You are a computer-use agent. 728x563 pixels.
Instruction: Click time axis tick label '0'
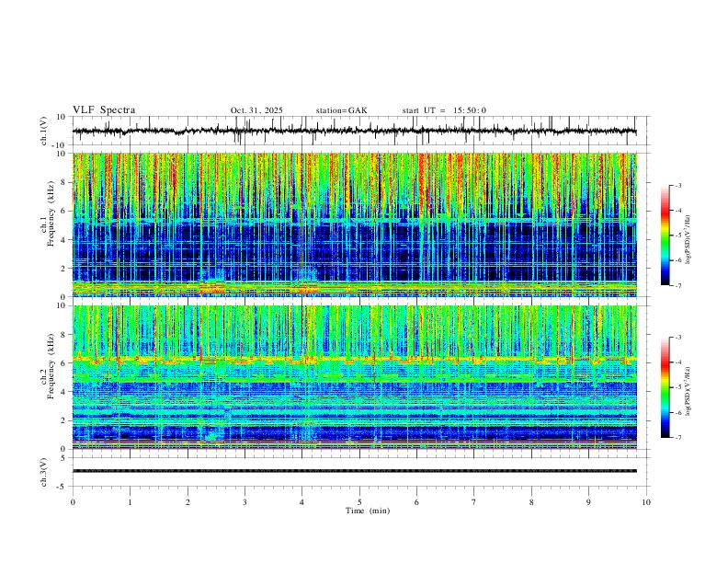(x=73, y=502)
